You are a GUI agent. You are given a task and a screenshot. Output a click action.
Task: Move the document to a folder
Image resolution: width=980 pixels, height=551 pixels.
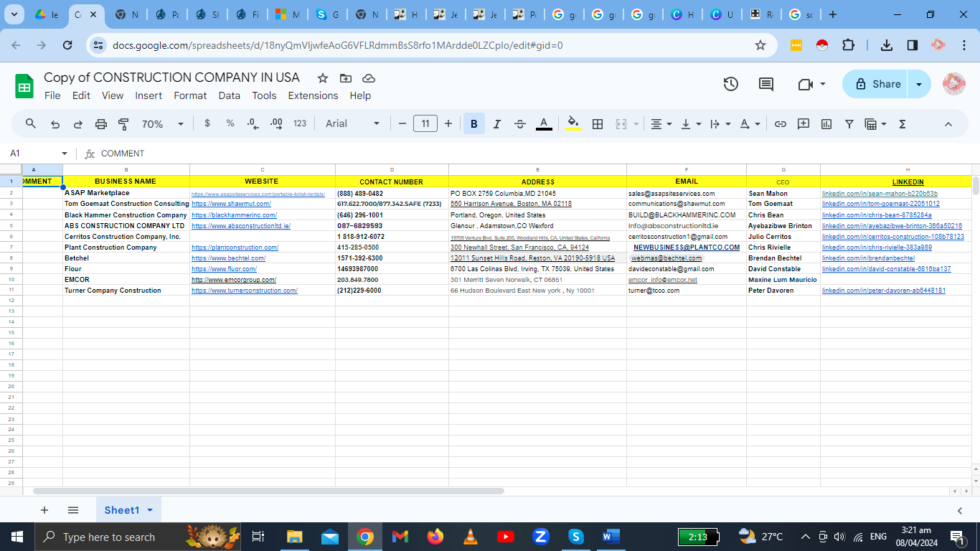[x=346, y=78]
